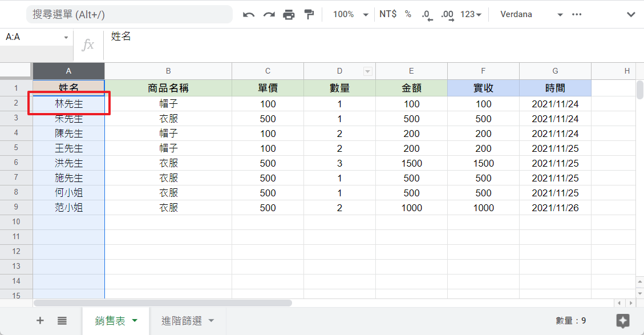
Task: Add a new sheet with plus
Action: point(40,321)
